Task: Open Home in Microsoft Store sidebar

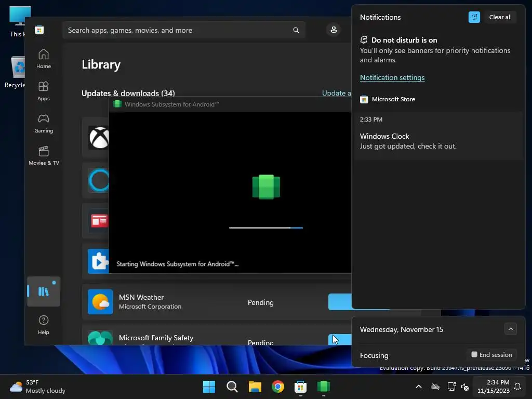Action: [44, 59]
